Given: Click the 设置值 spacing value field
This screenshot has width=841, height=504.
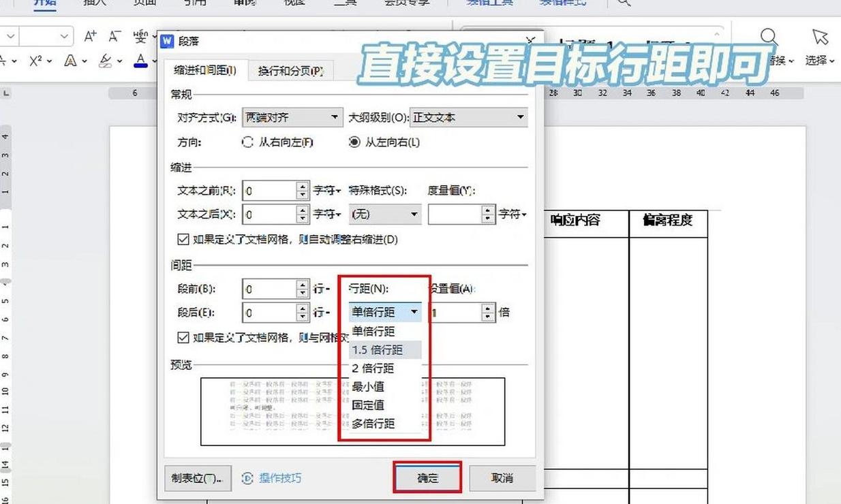Looking at the screenshot, I should point(455,313).
